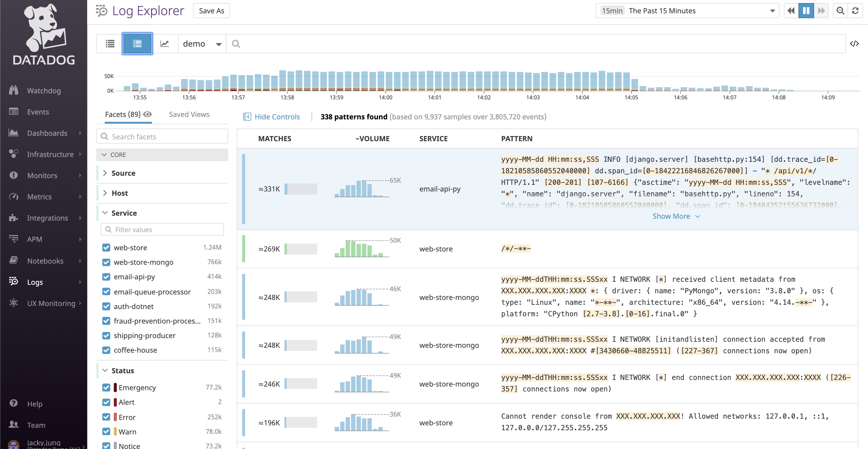
Task: Uncheck shipping-producer service
Action: tap(106, 335)
